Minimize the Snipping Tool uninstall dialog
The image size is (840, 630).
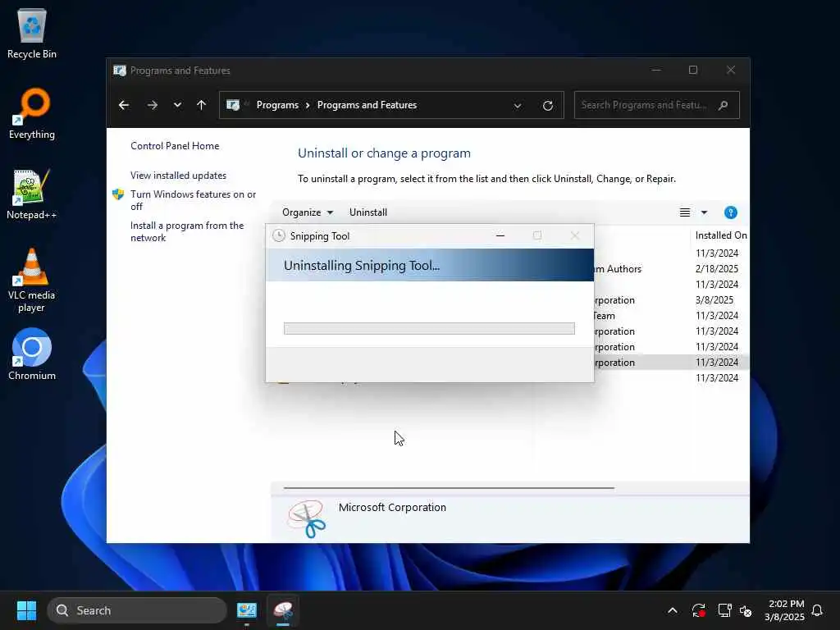point(500,235)
